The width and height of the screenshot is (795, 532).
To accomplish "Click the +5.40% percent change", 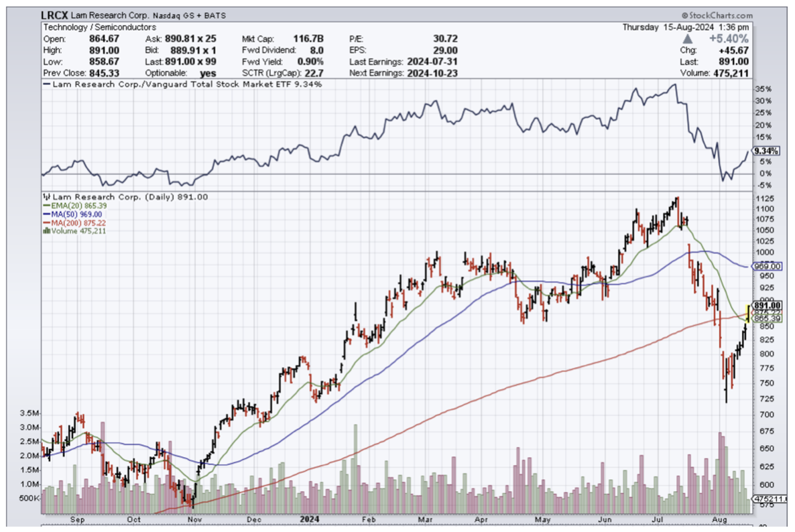I will pyautogui.click(x=729, y=39).
